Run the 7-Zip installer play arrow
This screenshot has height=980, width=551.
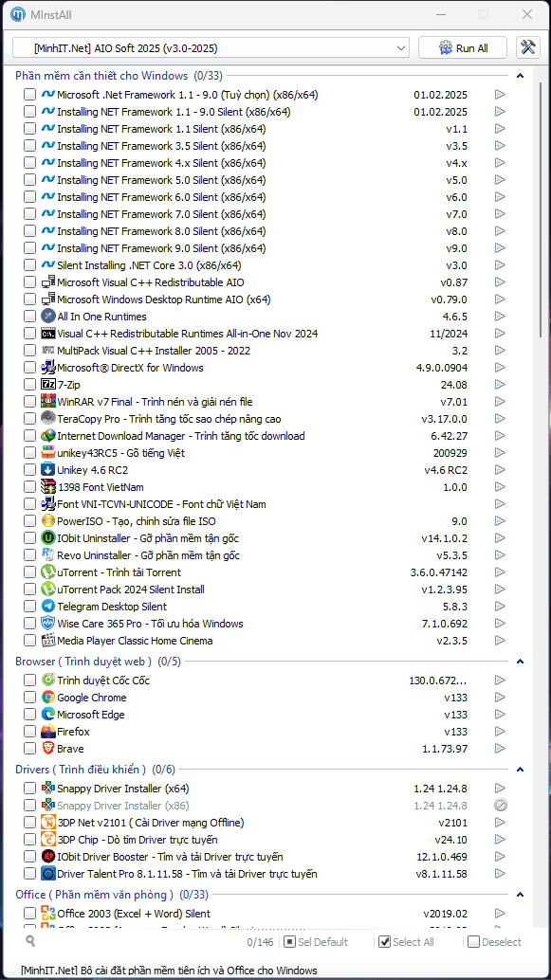500,385
